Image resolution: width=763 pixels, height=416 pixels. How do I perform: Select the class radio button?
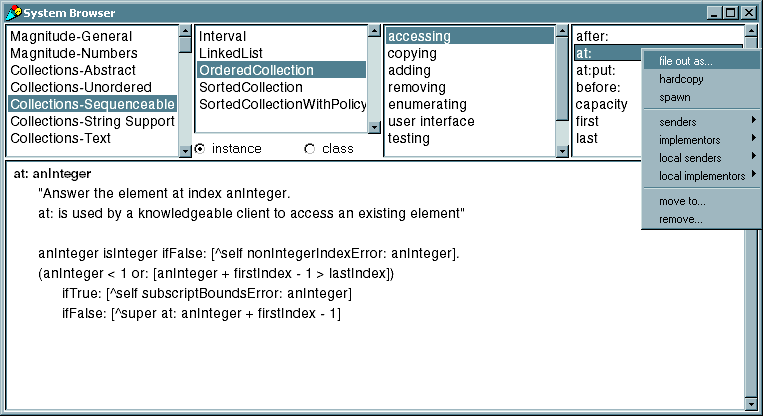click(309, 149)
